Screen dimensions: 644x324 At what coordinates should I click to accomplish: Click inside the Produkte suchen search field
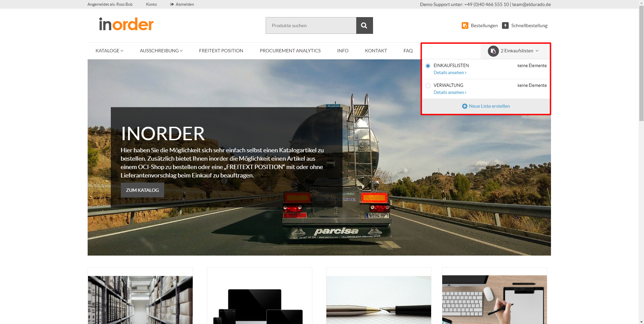pyautogui.click(x=311, y=25)
